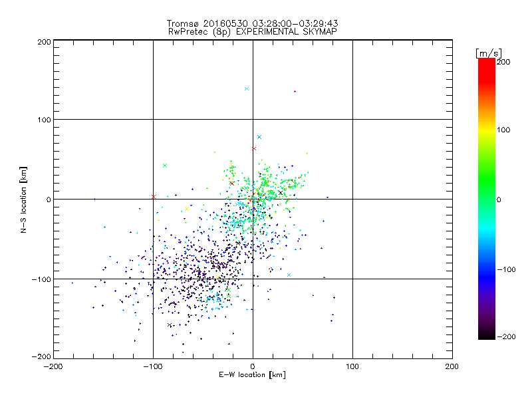
Task: Click the y-axis tick label '100'
Action: pos(44,120)
